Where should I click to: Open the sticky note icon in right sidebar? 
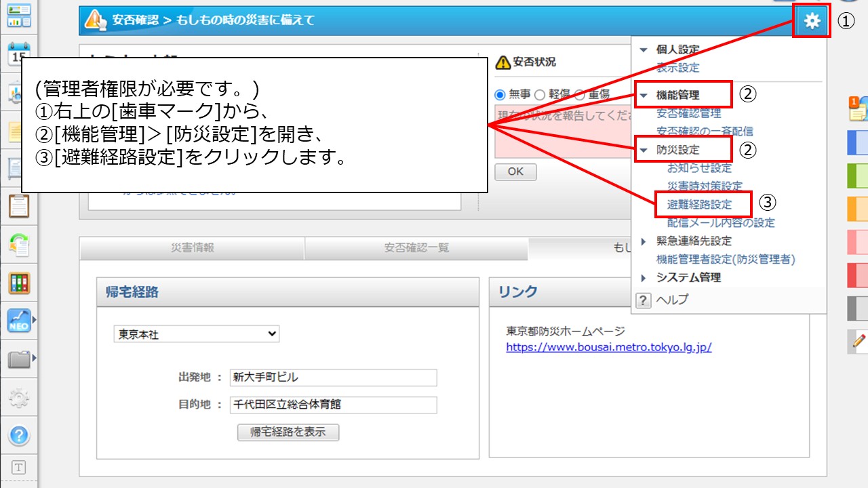point(856,110)
